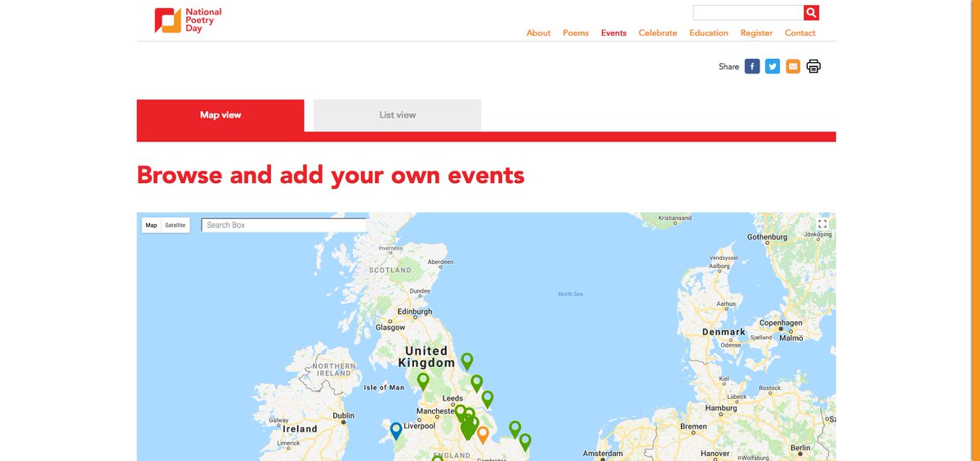Open the Education menu item
980x461 pixels.
(709, 33)
